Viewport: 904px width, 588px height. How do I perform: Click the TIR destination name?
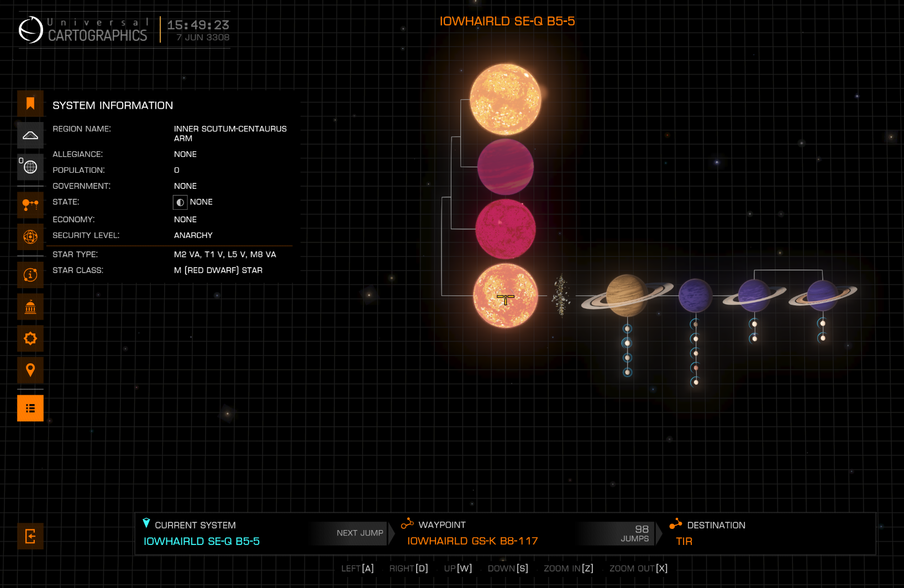coord(684,542)
